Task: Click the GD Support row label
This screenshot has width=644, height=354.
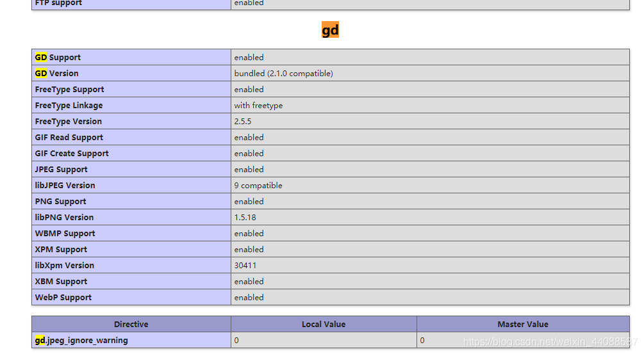Action: 58,58
